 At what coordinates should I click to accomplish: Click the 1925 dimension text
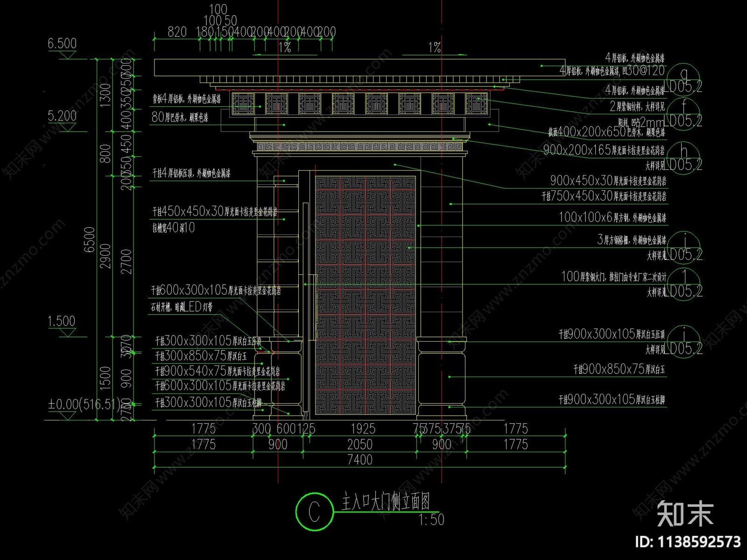(x=363, y=428)
